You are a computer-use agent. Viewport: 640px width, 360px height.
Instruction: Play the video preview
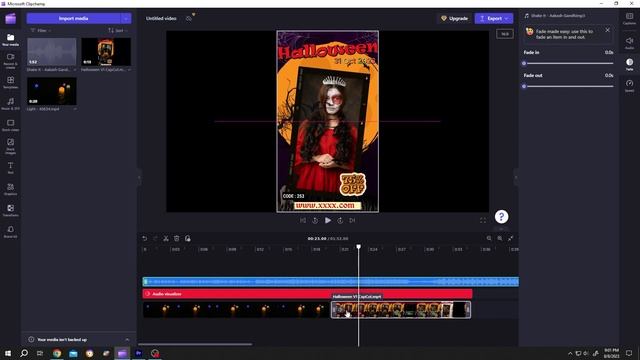coord(328,220)
